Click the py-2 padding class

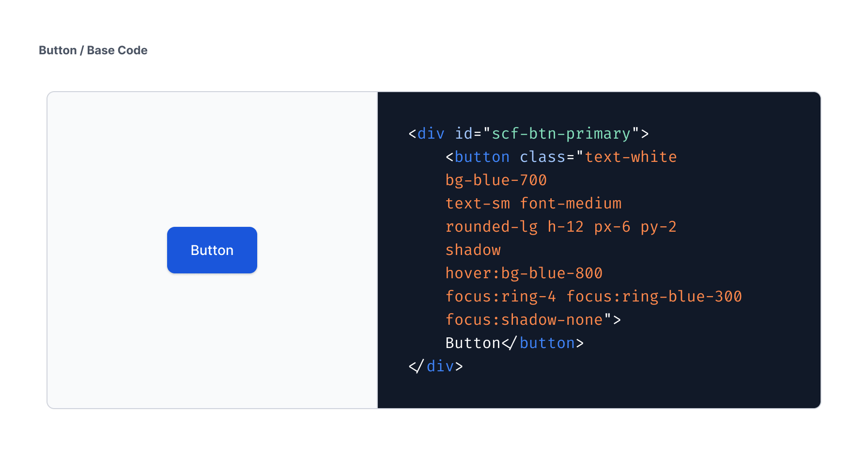point(658,227)
